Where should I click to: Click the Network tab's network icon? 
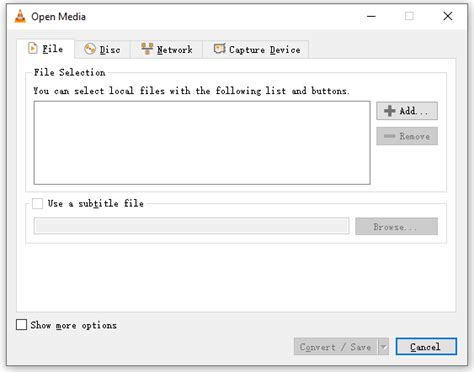pyautogui.click(x=147, y=49)
